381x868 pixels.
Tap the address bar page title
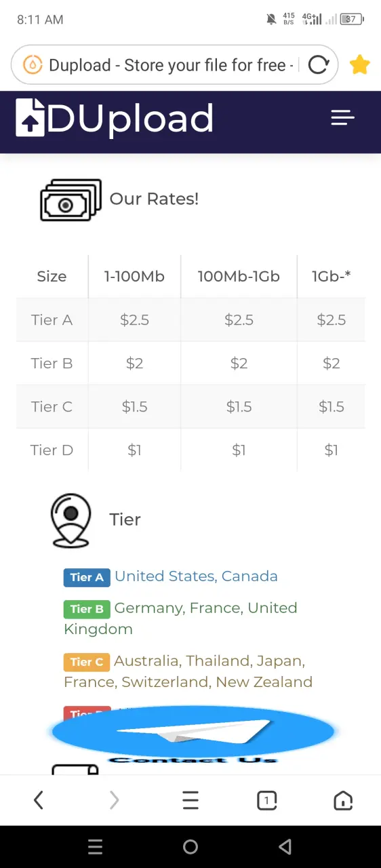coord(171,65)
